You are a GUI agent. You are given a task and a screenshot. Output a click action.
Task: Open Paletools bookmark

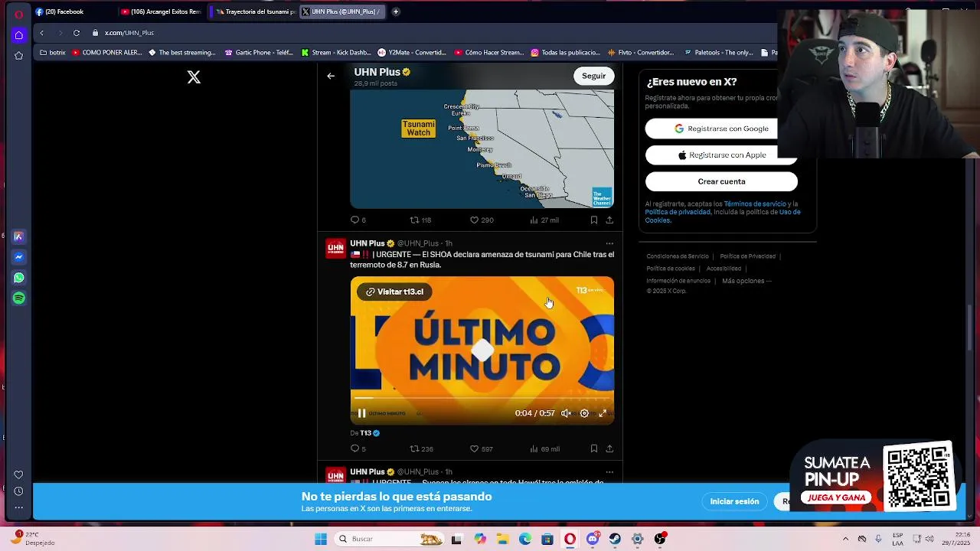coord(719,53)
